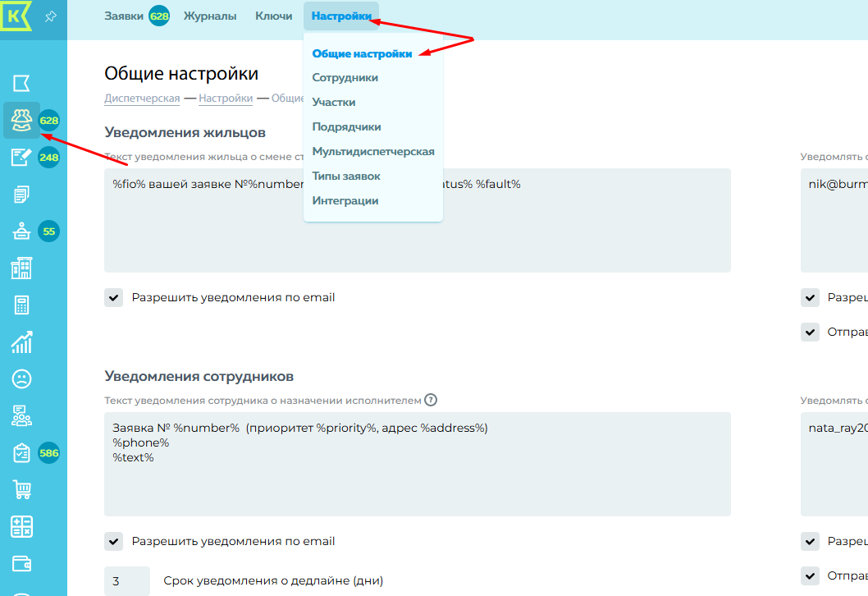The height and width of the screenshot is (596, 868).
Task: Select Сотрудники from the settings menu
Action: pos(345,77)
